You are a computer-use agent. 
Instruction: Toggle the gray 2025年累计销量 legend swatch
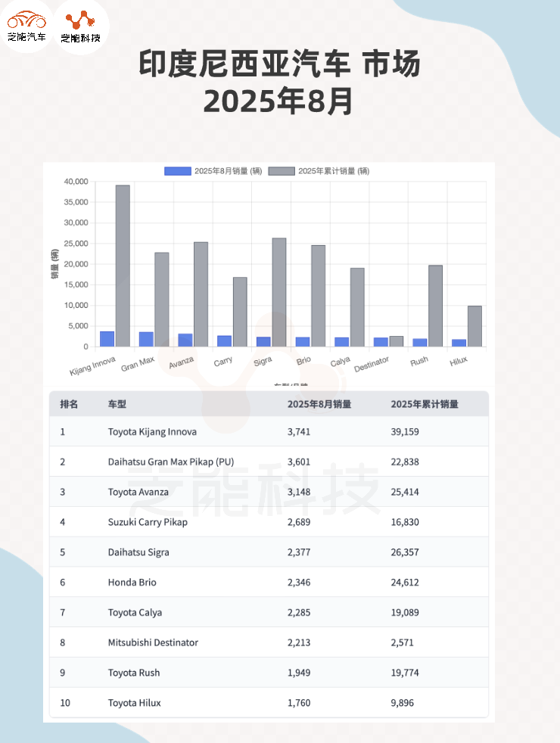coord(282,171)
